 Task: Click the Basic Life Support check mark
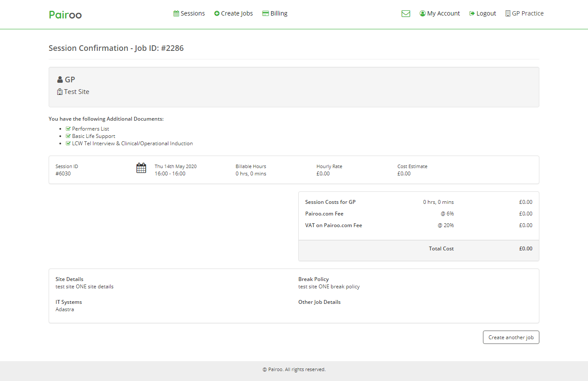point(68,136)
